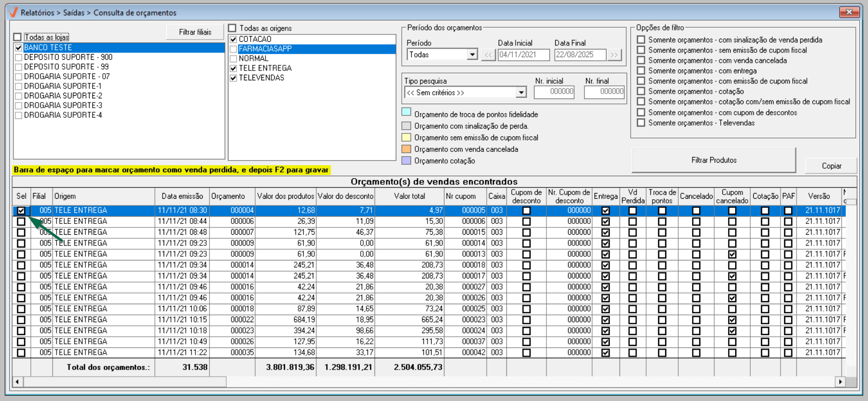Click the application logo in title bar
868x401 pixels.
click(x=13, y=12)
